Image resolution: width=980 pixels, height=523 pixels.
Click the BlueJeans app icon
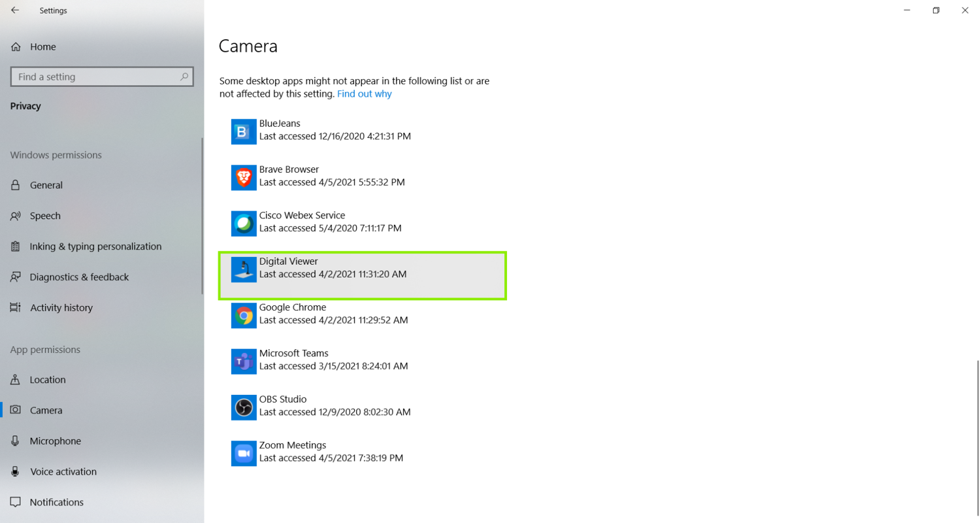point(242,131)
